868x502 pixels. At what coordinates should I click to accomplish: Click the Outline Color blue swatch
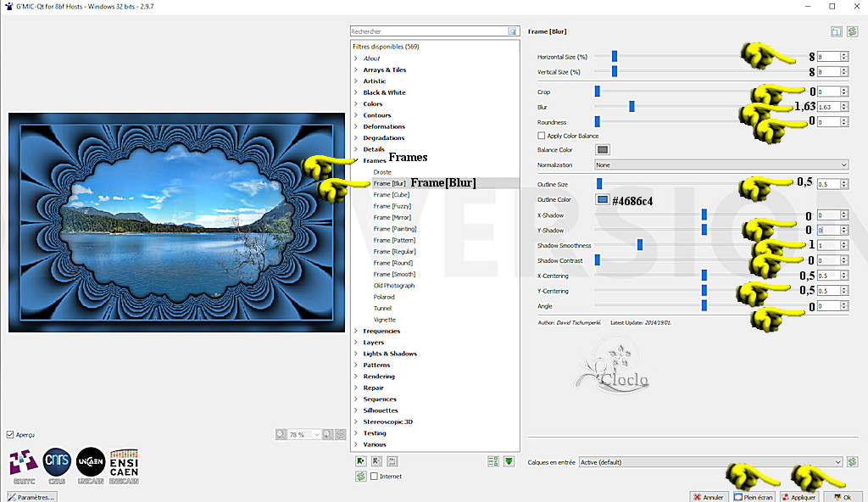(x=603, y=199)
